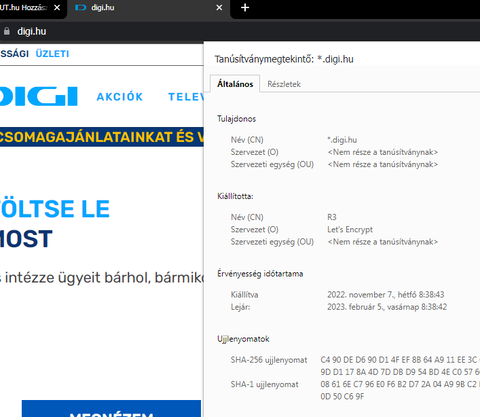Click the issue date 2022. november 7.
480x417 pixels.
coord(386,295)
